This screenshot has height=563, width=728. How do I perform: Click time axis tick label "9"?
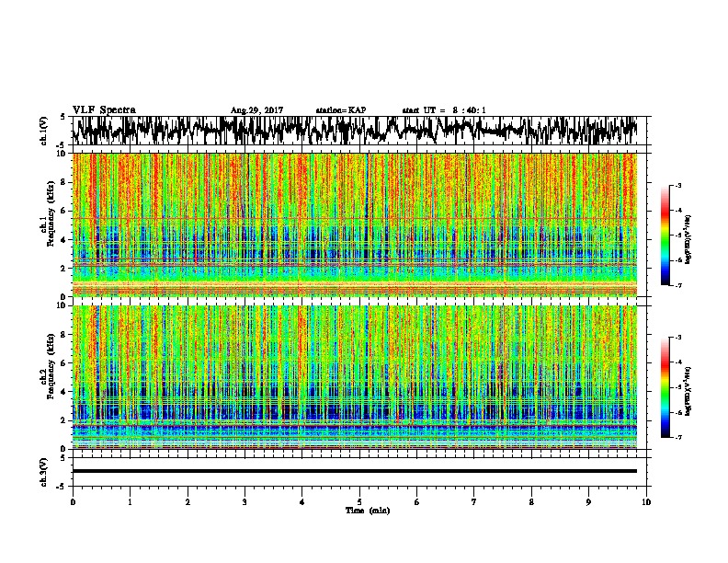[588, 502]
